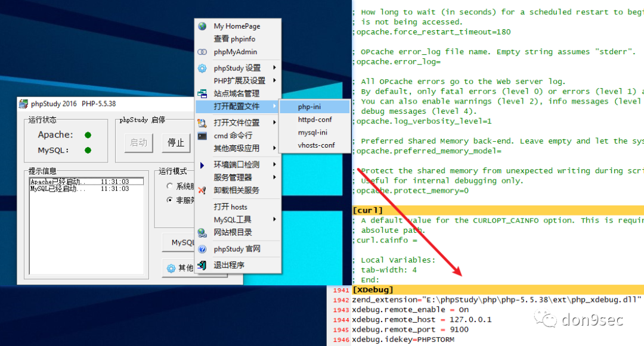Select httpd-conf in the config submenu
Viewport: 644px width, 346px height.
click(315, 119)
